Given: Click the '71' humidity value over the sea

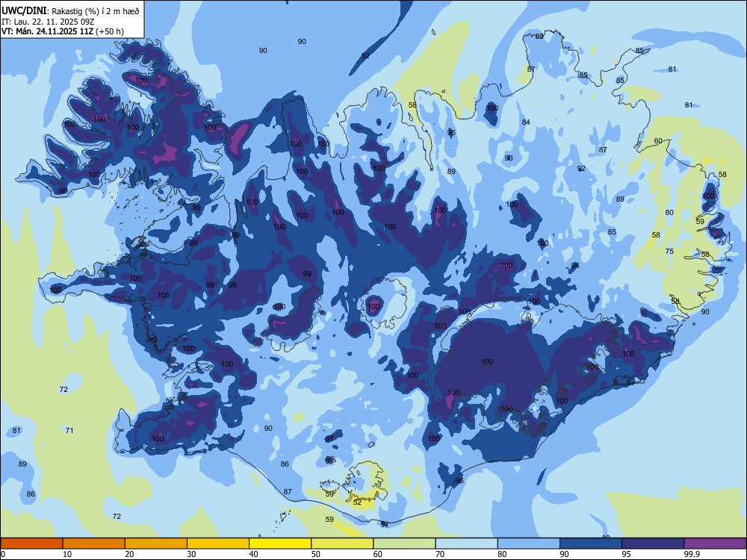Looking at the screenshot, I should (x=69, y=430).
